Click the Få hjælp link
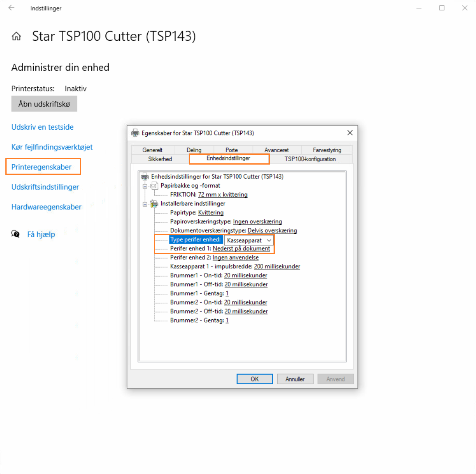This screenshot has height=474, width=476. [41, 235]
